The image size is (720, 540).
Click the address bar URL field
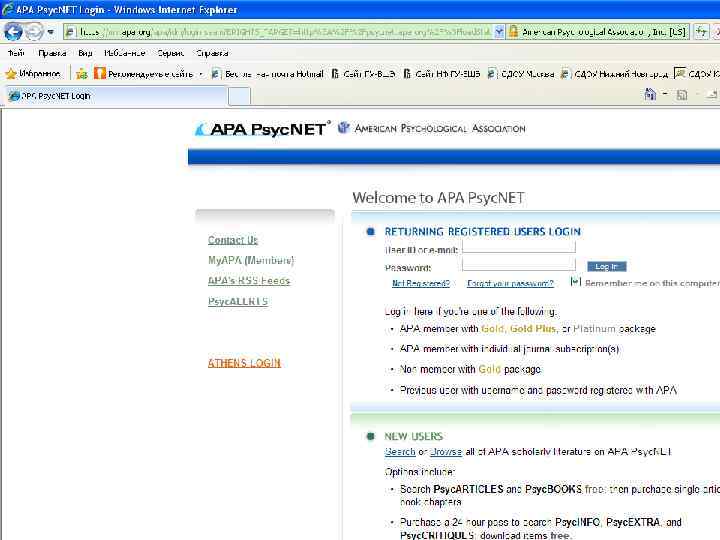coord(279,32)
